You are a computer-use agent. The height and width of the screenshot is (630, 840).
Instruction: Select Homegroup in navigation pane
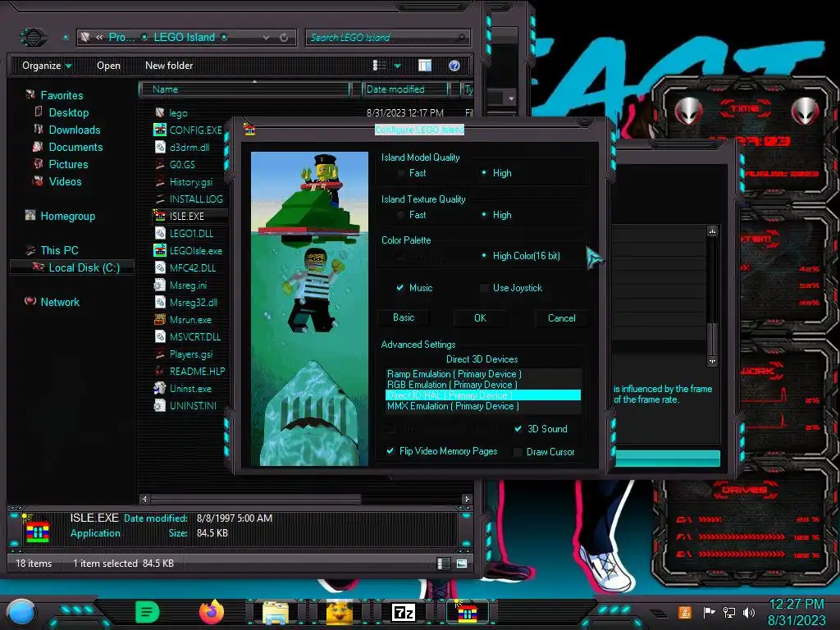[67, 216]
